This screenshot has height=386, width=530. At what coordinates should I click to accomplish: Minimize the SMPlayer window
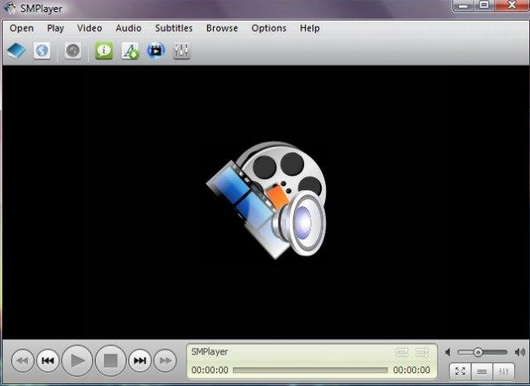[x=463, y=5]
